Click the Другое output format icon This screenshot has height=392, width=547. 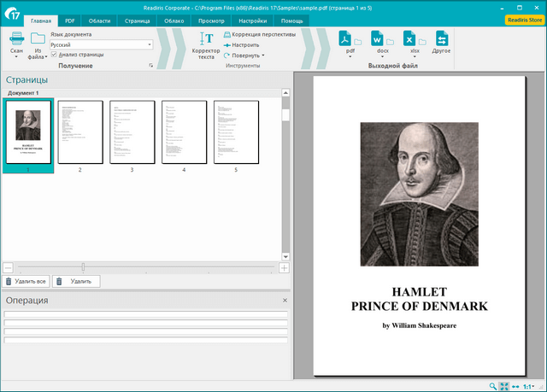click(442, 38)
